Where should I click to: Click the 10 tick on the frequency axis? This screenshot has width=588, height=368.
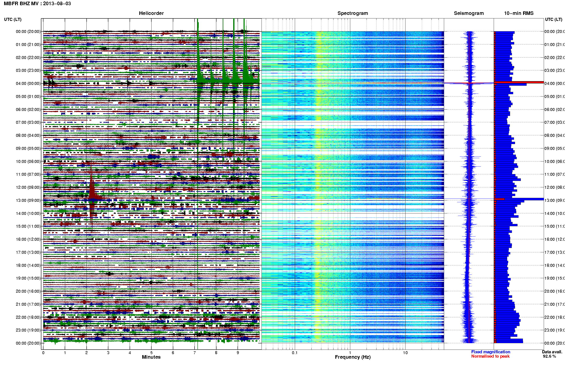pos(405,353)
